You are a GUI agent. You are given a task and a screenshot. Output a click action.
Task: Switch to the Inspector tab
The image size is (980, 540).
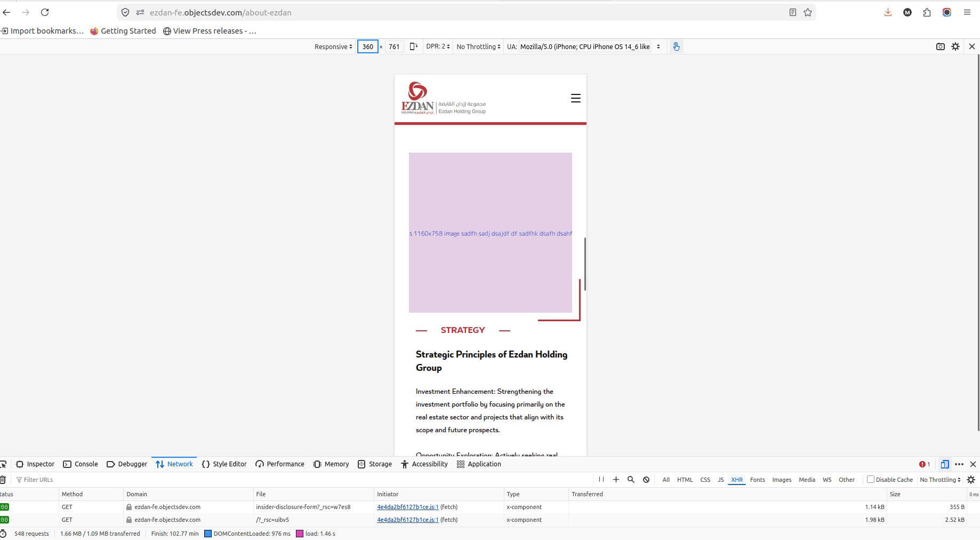pyautogui.click(x=35, y=464)
